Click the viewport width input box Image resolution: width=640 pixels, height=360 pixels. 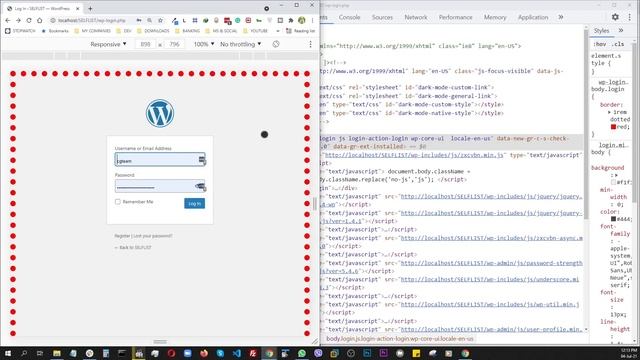tap(145, 44)
